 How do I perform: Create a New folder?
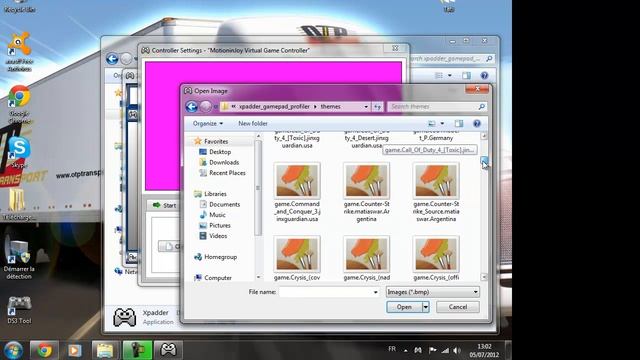click(253, 123)
